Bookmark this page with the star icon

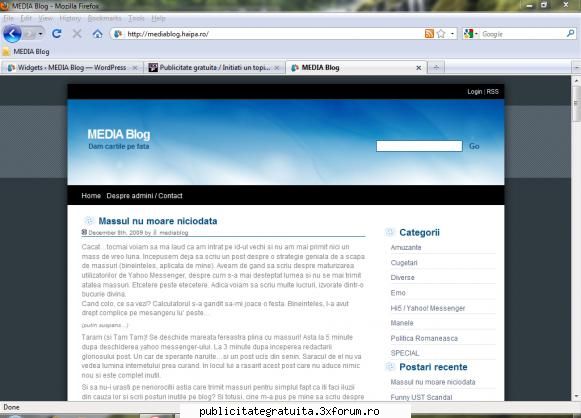point(441,34)
